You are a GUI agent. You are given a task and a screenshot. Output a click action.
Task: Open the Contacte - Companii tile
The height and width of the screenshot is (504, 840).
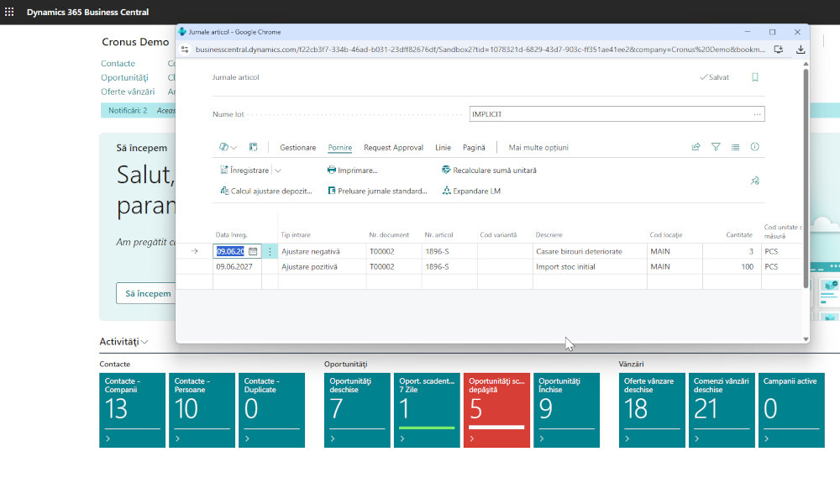pos(133,410)
